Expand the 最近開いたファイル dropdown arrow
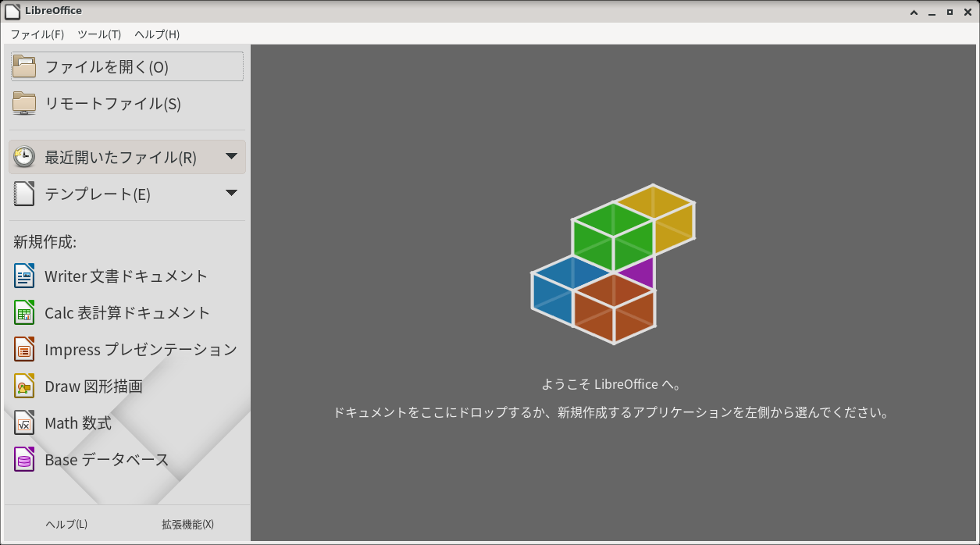The image size is (980, 545). (231, 156)
